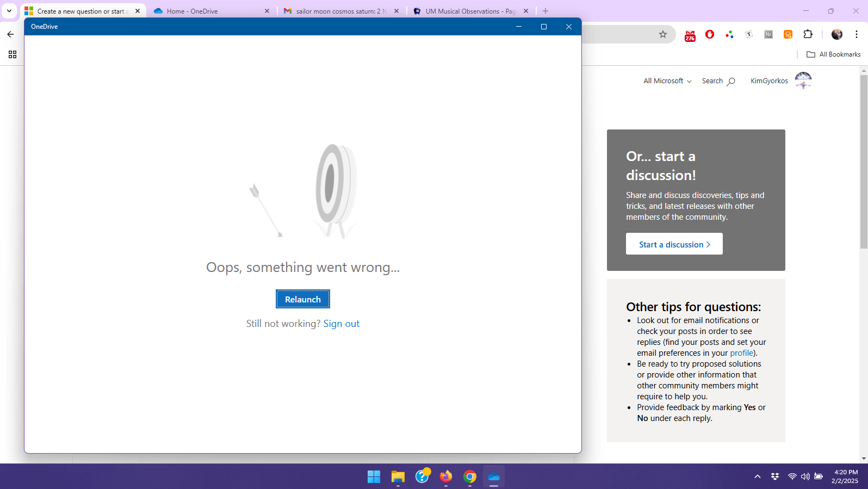
Task: Bookmark this page with star icon
Action: [663, 34]
